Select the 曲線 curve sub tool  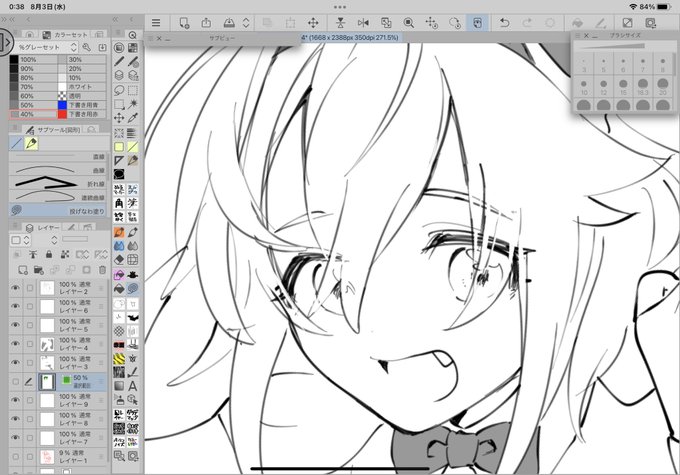(57, 170)
